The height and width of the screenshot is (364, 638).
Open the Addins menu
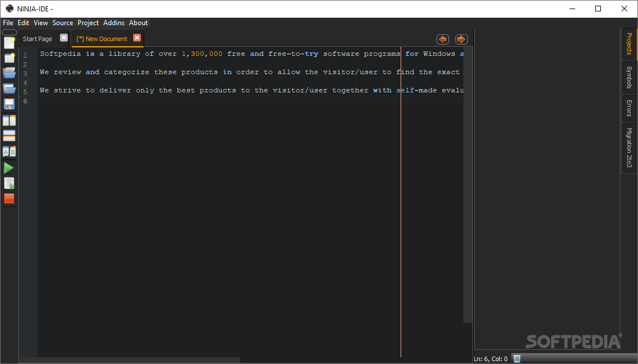coord(114,23)
